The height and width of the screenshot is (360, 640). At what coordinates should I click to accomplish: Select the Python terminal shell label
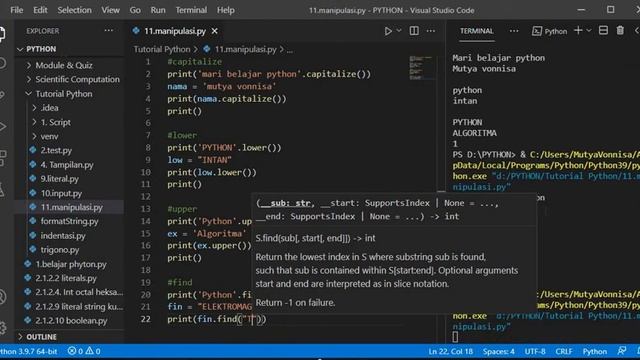549,31
